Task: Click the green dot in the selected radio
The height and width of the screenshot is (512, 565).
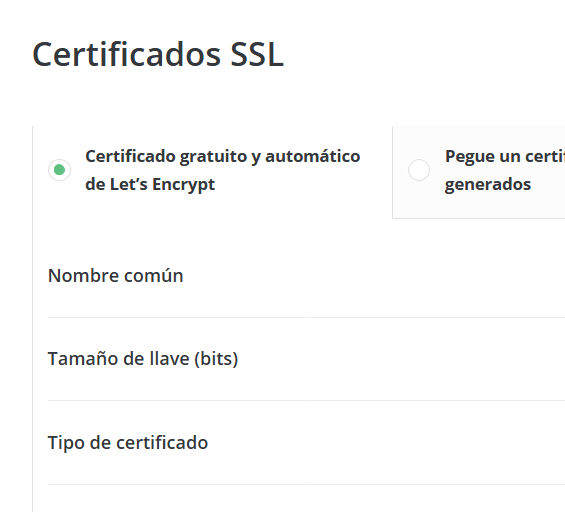Action: tap(59, 170)
